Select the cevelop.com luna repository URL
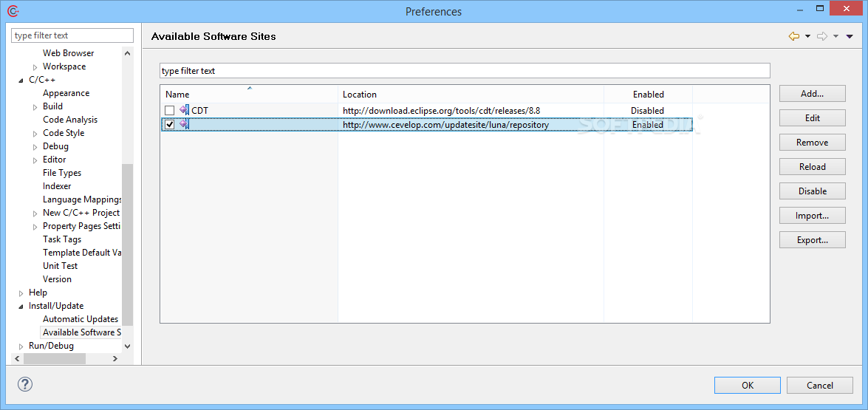The width and height of the screenshot is (868, 410). (445, 125)
